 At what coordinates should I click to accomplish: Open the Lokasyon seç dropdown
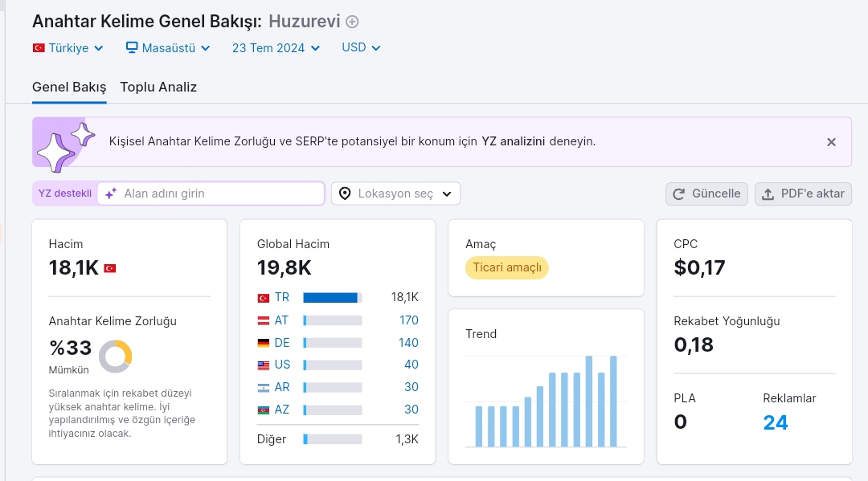point(395,194)
